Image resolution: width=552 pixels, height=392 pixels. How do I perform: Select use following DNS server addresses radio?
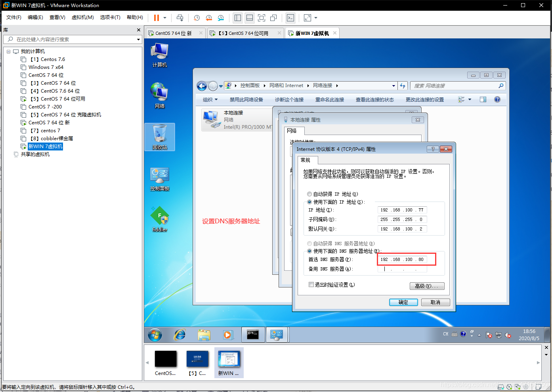coord(309,251)
